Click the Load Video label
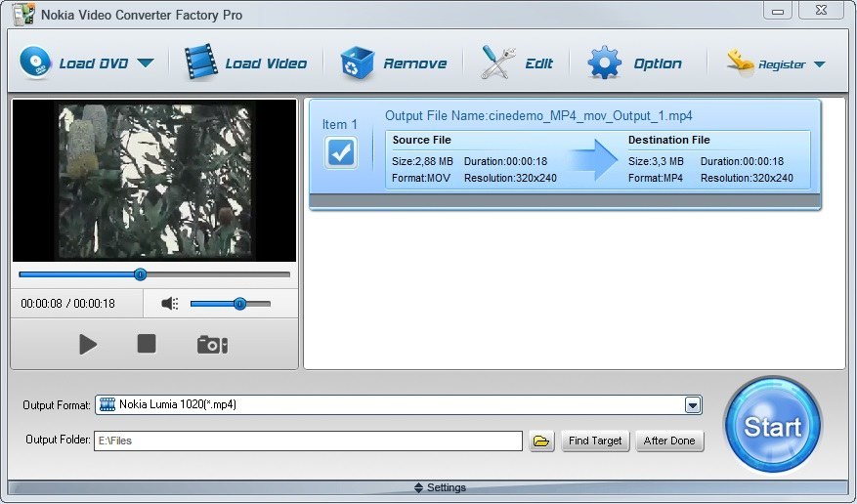Image resolution: width=857 pixels, height=504 pixels. pyautogui.click(x=266, y=63)
